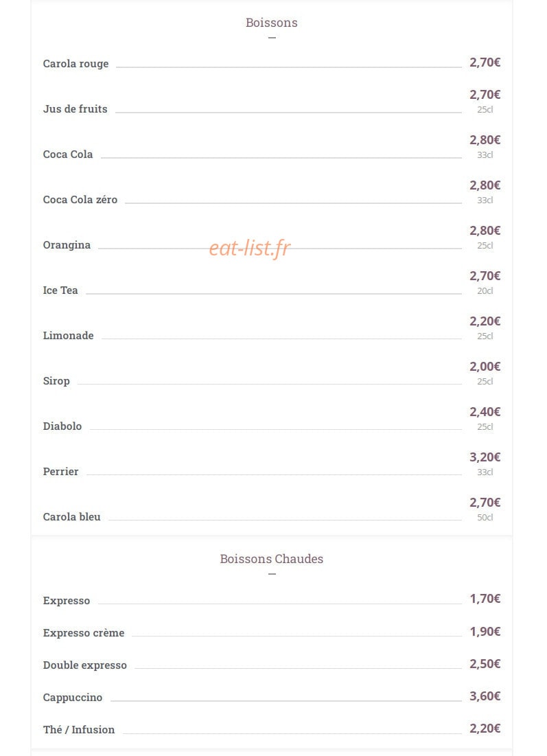The image size is (547, 756).
Task: Click the 3,20€ Perrier price
Action: tap(485, 457)
